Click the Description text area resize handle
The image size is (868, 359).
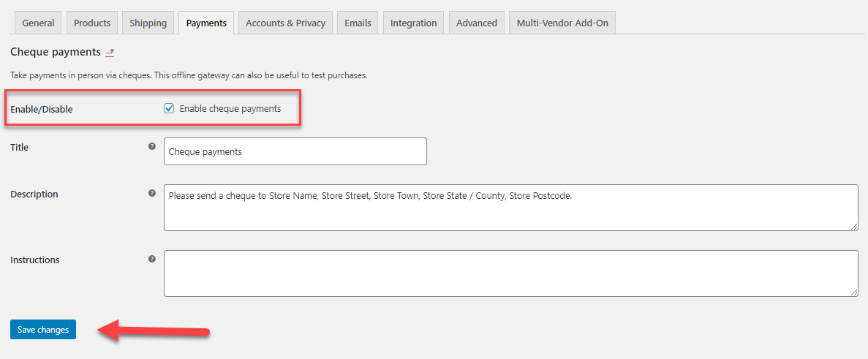pyautogui.click(x=853, y=226)
